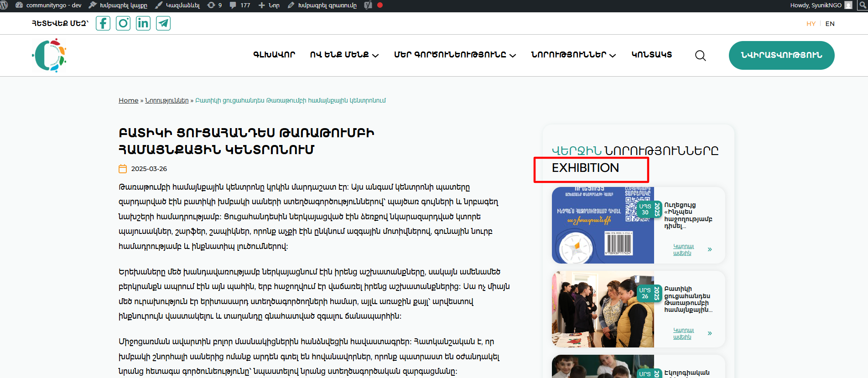The image size is (868, 378).
Task: Expand the ՄԵՐ ԳՈՐԾՈՒՆԵՈՒԹՅՈՒՆԸ dropdown menu
Action: (x=455, y=55)
